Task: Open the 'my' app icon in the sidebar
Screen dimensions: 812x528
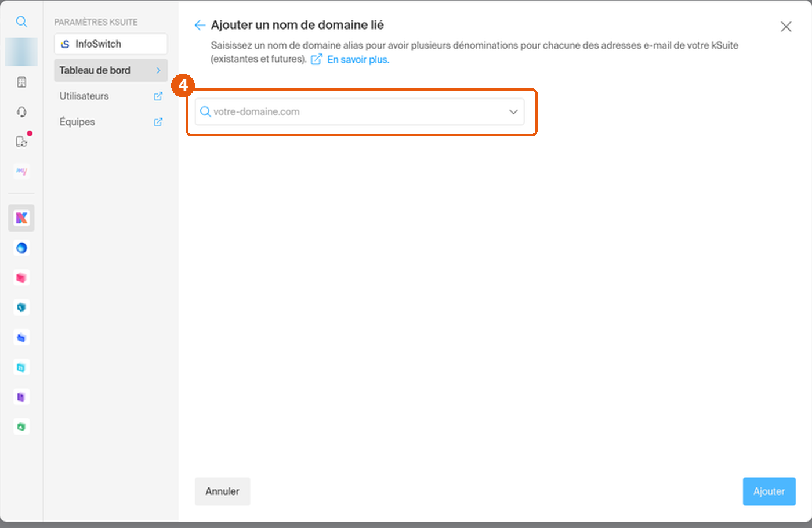Action: [21, 171]
